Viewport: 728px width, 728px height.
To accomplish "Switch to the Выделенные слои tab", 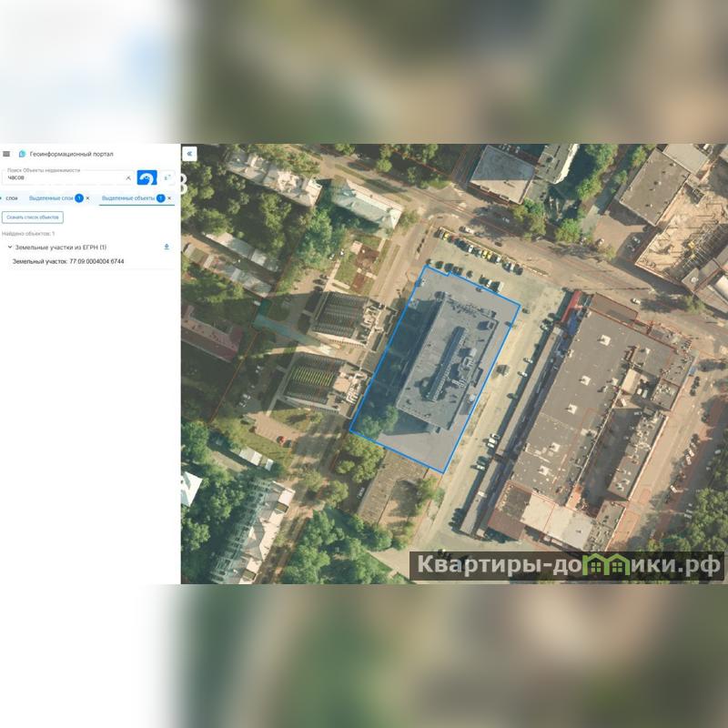I will [51, 197].
